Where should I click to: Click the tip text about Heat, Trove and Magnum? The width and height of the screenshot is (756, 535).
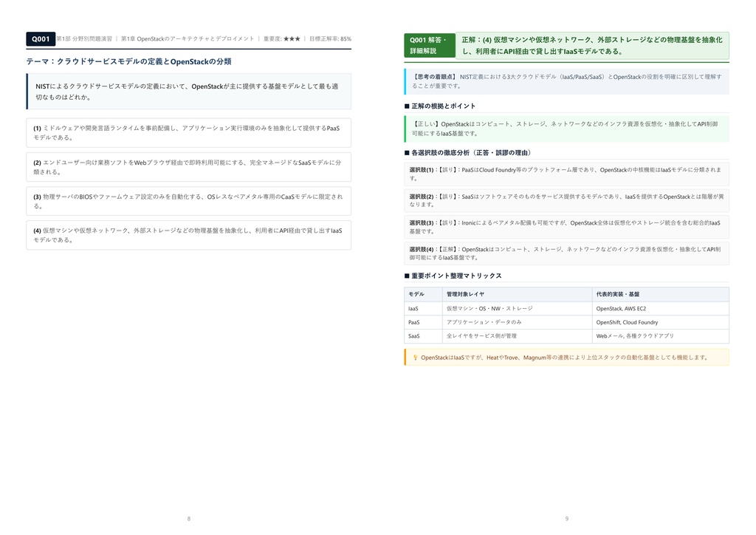pos(565,358)
